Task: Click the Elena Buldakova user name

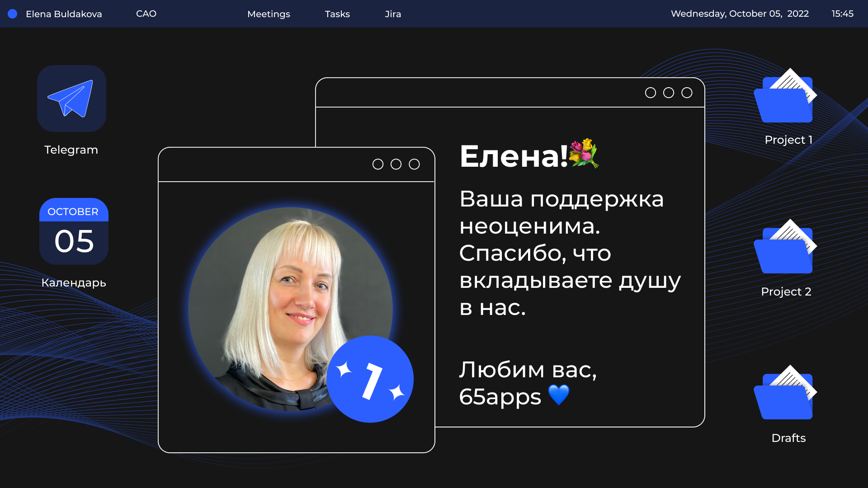Action: click(x=64, y=14)
